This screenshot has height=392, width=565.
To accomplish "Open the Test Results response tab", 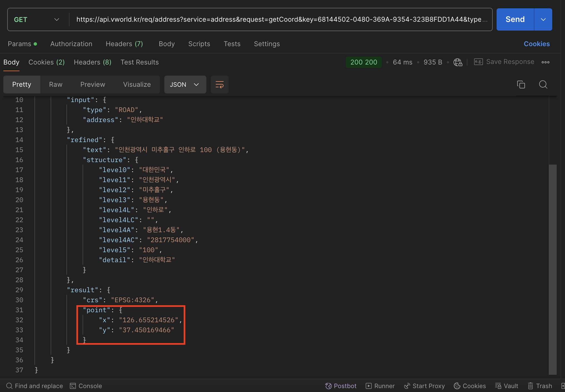I will pyautogui.click(x=140, y=62).
